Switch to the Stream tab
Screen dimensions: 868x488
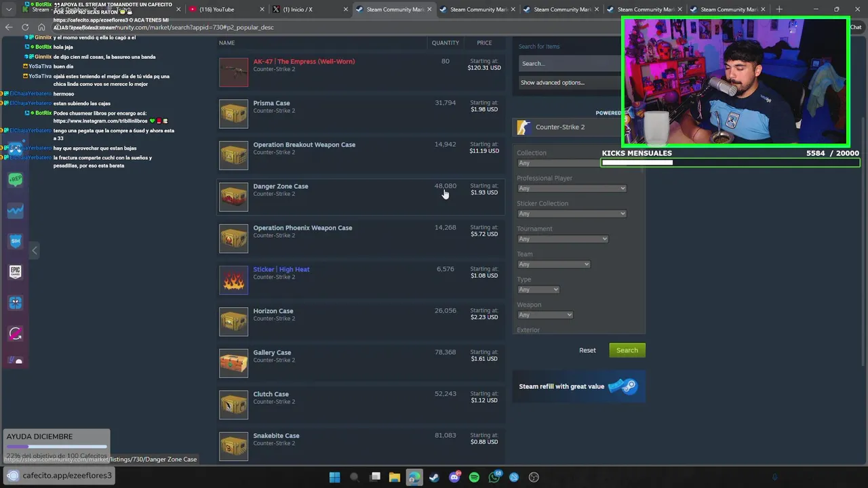click(x=58, y=9)
